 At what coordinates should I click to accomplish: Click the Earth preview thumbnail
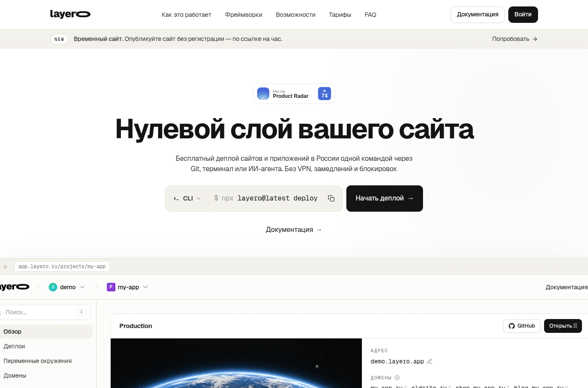click(236, 363)
